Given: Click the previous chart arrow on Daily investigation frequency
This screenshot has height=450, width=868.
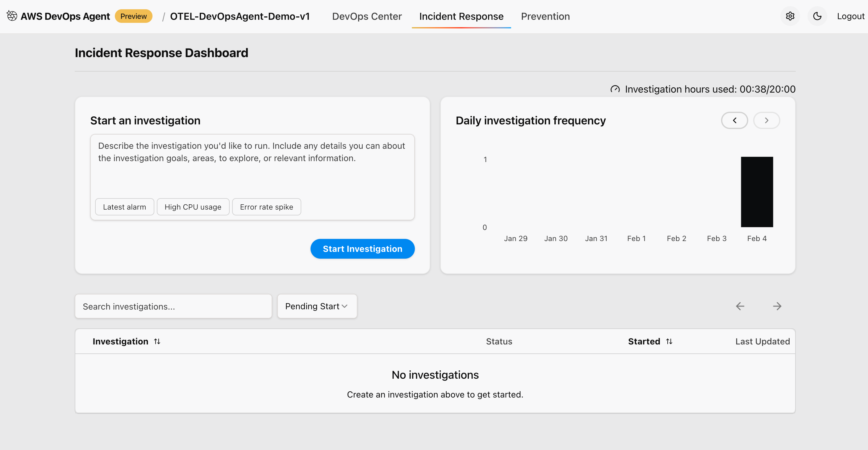Looking at the screenshot, I should [734, 120].
